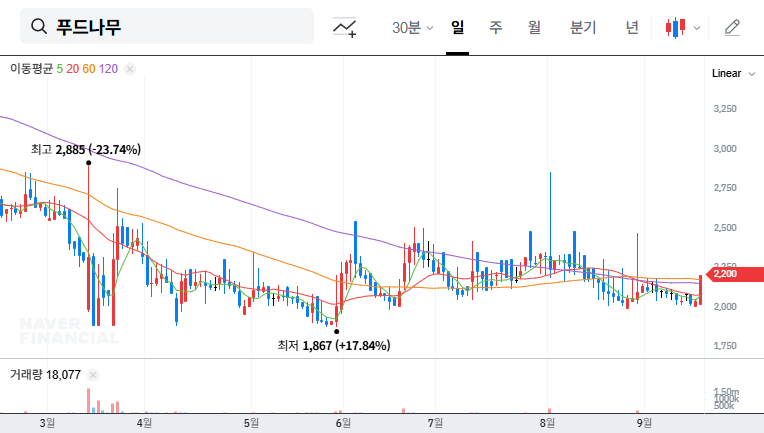764x433 pixels.
Task: Toggle the 120-day moving average line
Action: (x=109, y=69)
